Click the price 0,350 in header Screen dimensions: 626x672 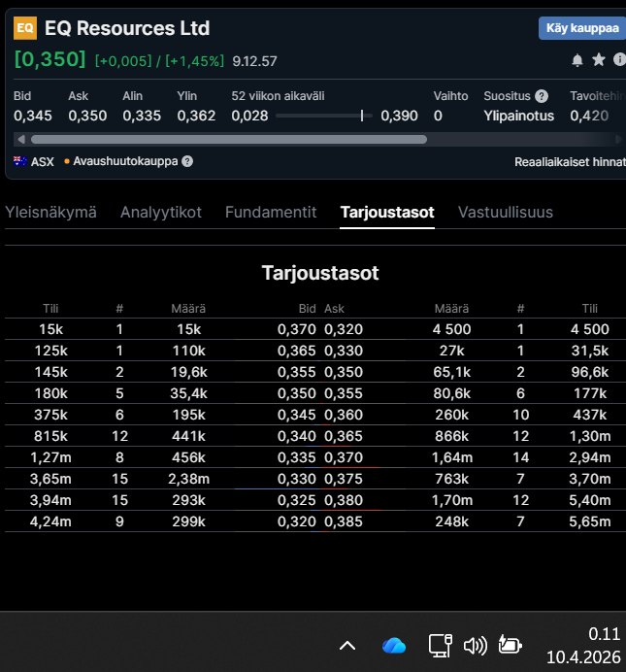point(50,59)
